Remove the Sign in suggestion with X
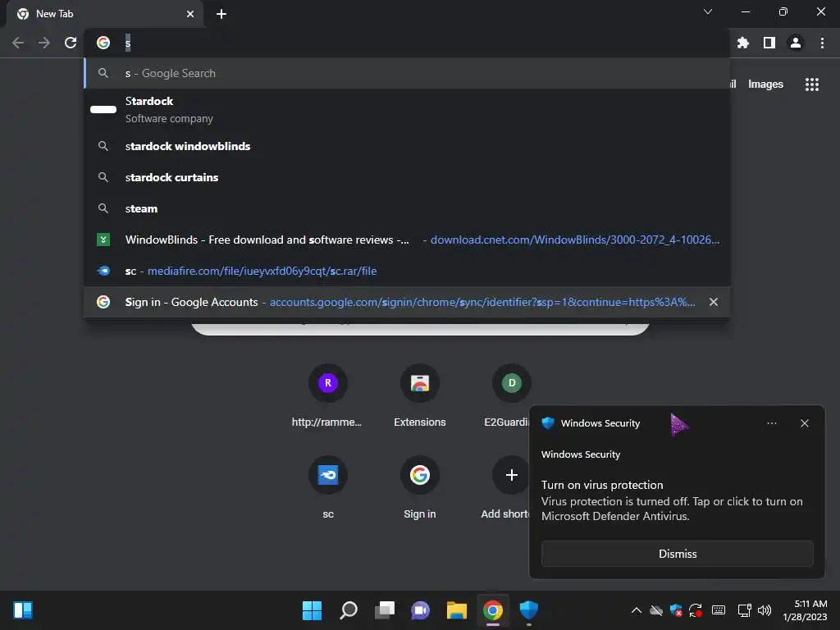 [x=713, y=302]
